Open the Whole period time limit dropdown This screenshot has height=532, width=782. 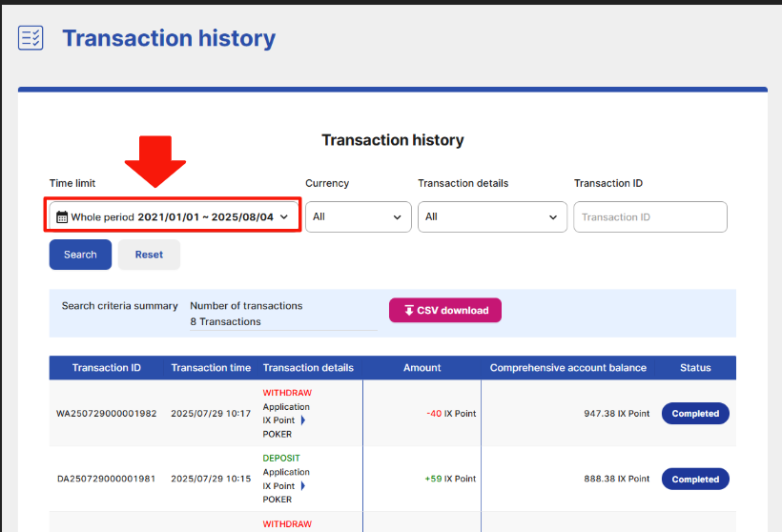173,216
